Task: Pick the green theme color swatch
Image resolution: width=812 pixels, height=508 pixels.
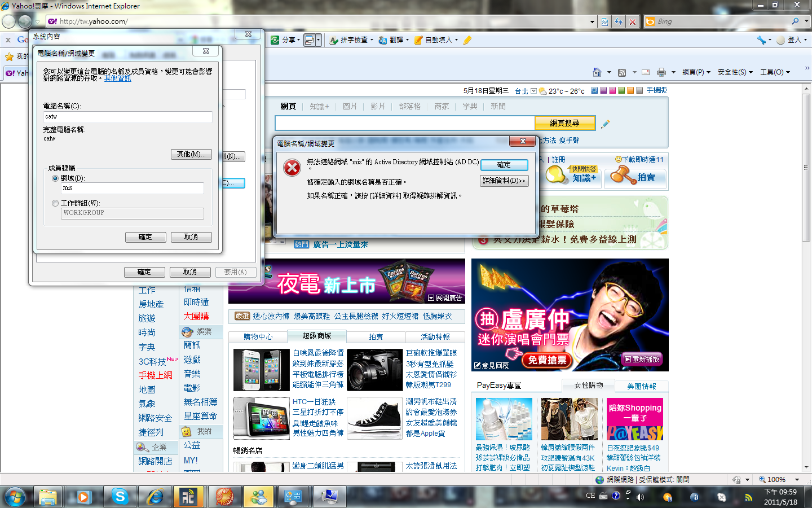Action: click(x=621, y=90)
